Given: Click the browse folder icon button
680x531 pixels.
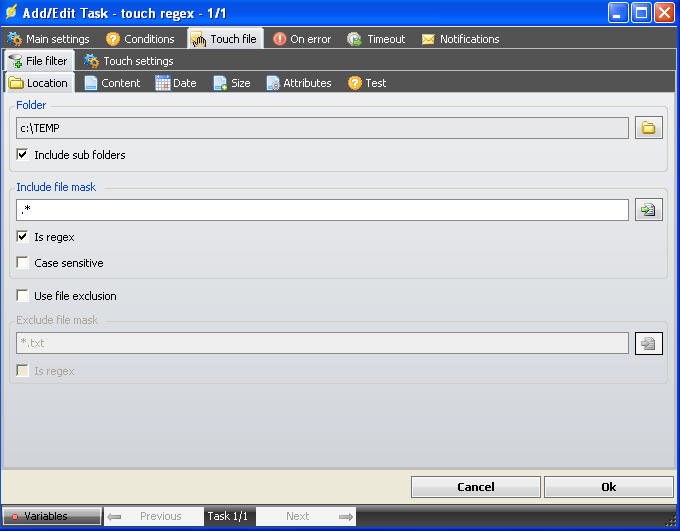Looking at the screenshot, I should pos(648,128).
